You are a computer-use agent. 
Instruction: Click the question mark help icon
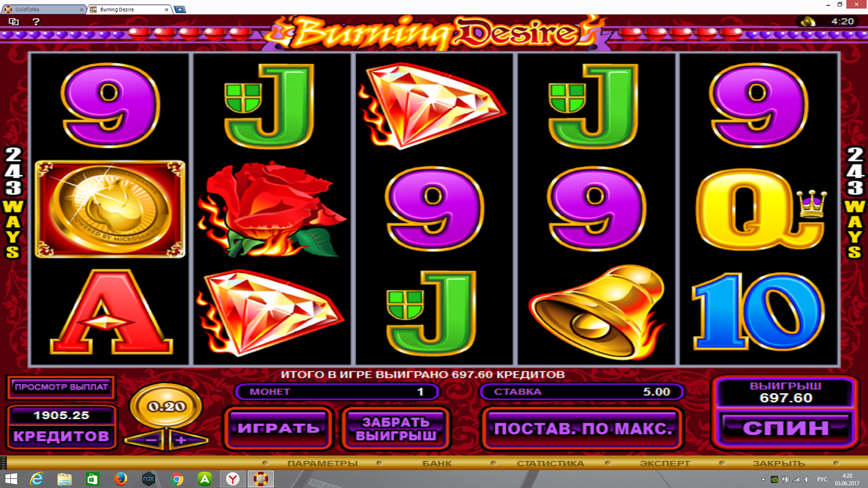coord(36,21)
